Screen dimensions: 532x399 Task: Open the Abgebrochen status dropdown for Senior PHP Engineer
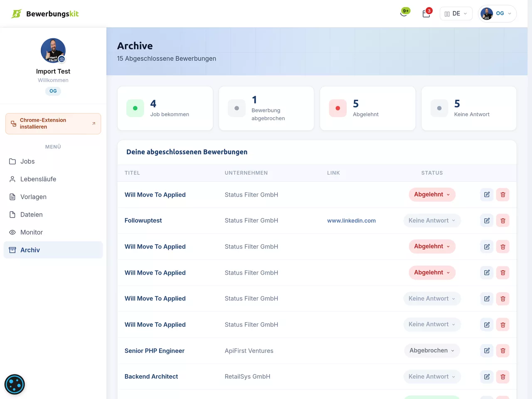432,351
